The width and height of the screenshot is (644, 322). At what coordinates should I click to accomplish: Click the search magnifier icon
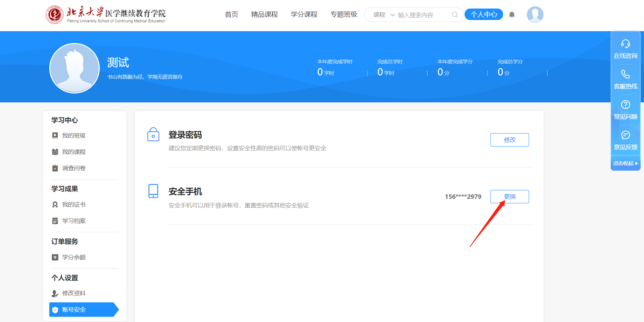(455, 15)
